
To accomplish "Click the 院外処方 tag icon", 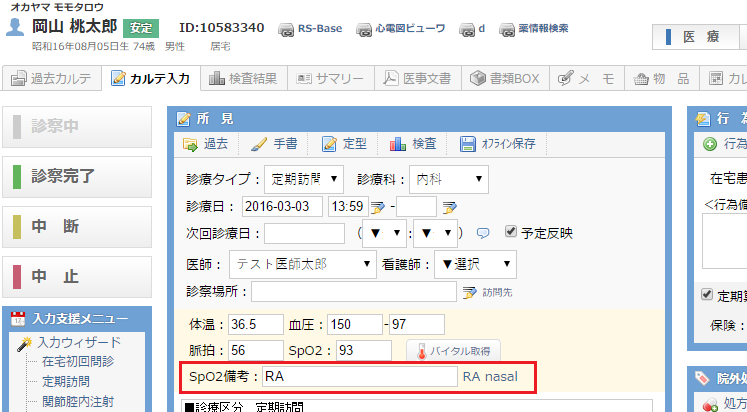I will pos(702,378).
